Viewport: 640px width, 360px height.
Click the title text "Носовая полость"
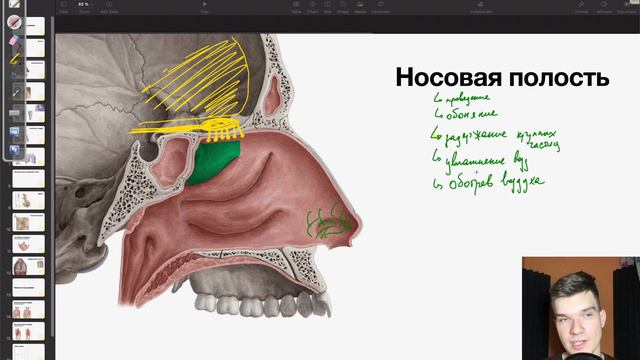point(502,77)
